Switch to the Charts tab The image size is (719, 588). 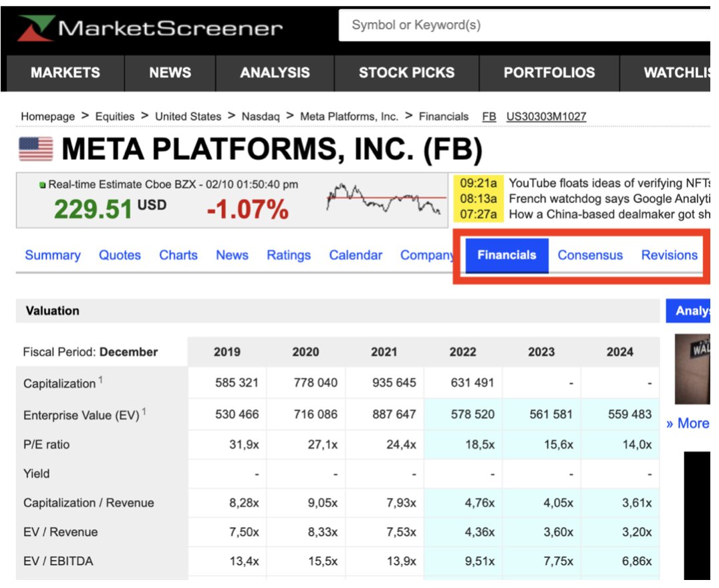pyautogui.click(x=178, y=255)
